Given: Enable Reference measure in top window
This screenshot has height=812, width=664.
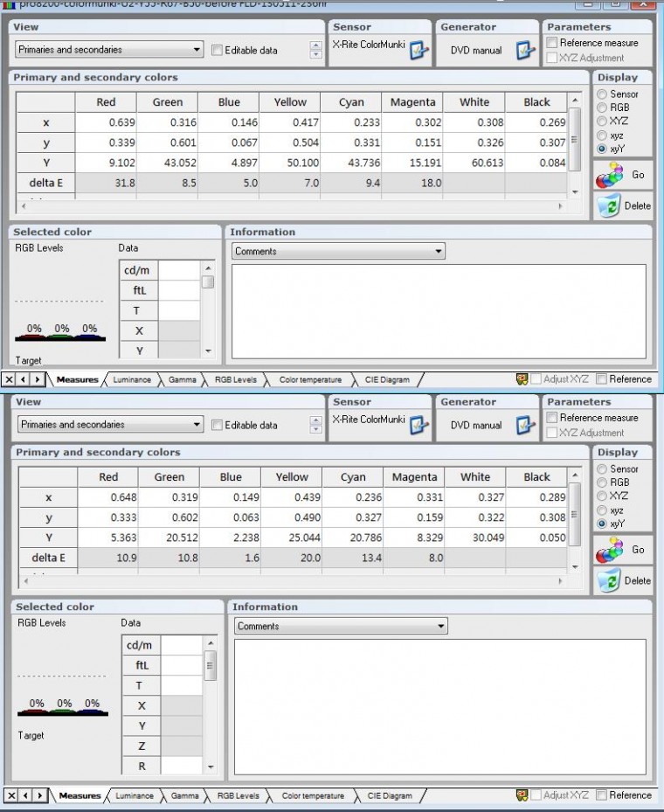Looking at the screenshot, I should (552, 43).
